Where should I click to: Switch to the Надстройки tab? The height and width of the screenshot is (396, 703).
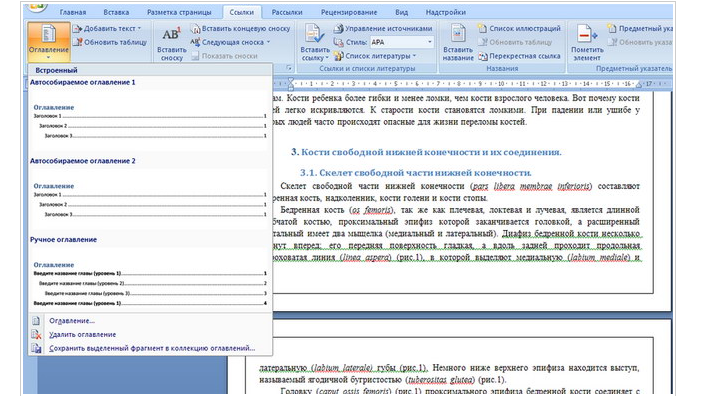[x=446, y=13]
